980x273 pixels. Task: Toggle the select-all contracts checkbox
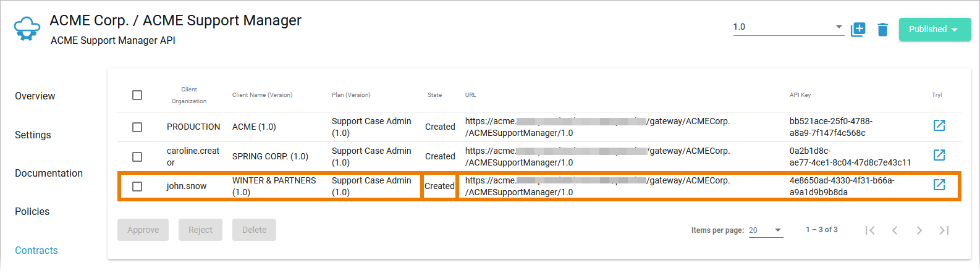click(137, 95)
